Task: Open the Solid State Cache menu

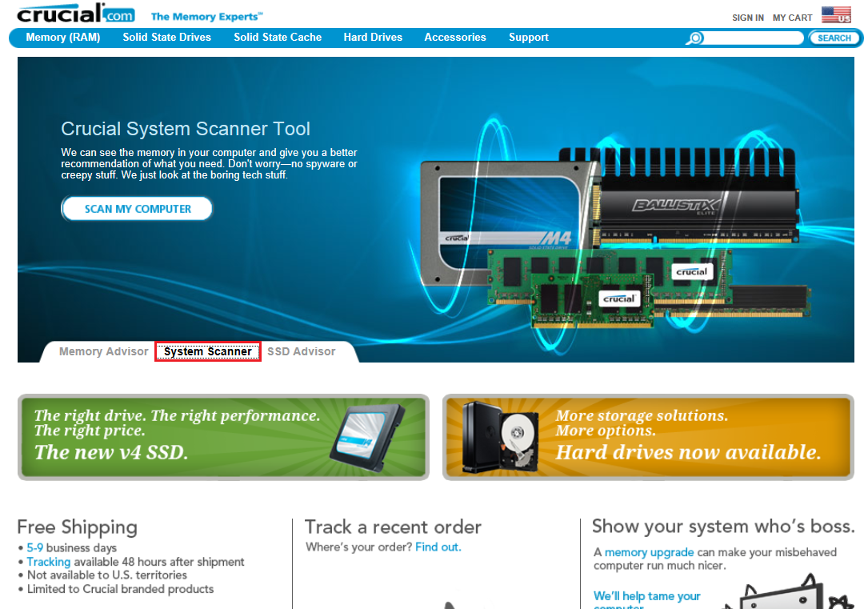Action: (278, 37)
